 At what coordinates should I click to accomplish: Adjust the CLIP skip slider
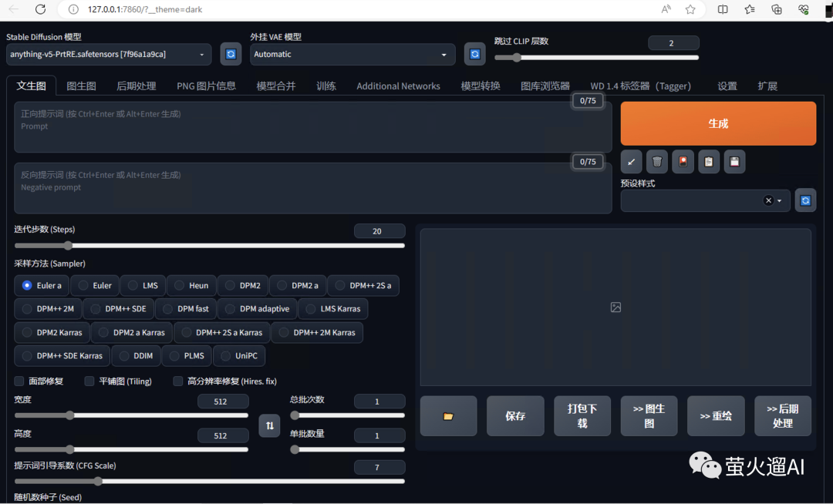coord(596,58)
